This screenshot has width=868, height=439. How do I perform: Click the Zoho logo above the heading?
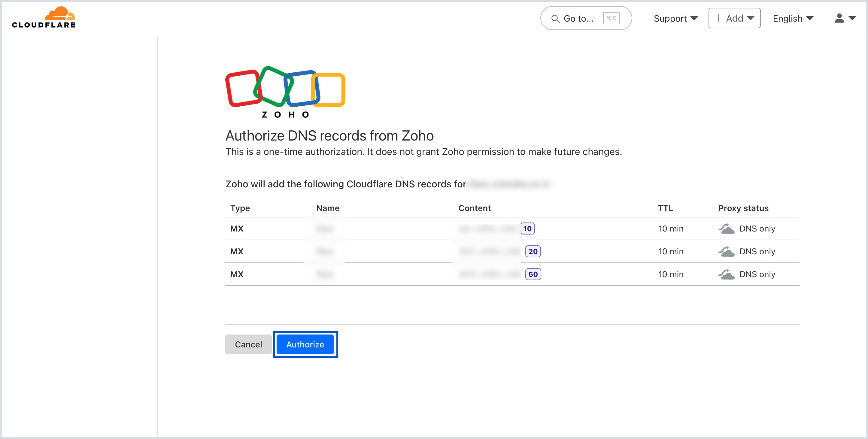285,91
